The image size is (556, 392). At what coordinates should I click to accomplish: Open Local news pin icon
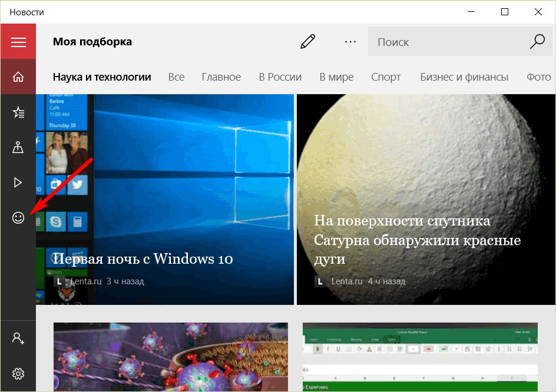pyautogui.click(x=18, y=147)
